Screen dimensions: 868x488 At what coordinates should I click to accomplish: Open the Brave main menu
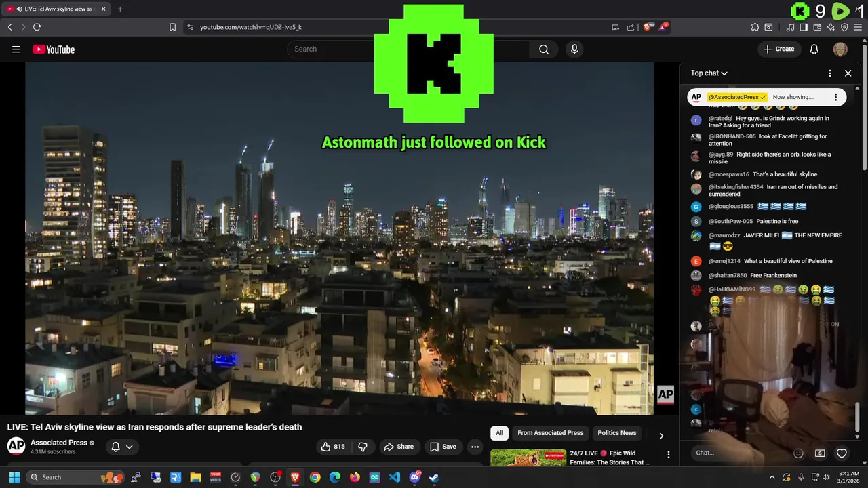point(858,27)
